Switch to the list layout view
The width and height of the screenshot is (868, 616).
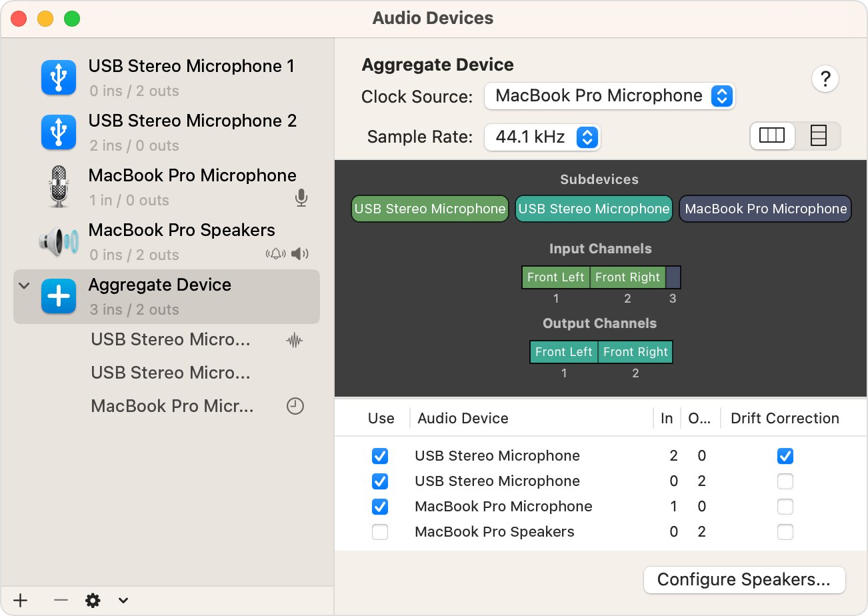click(x=818, y=135)
